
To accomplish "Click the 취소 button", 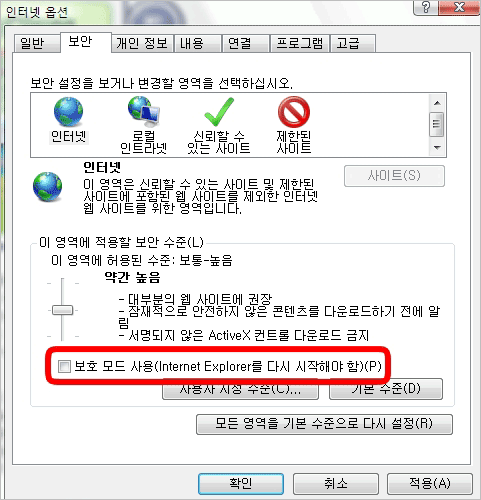I will [336, 484].
